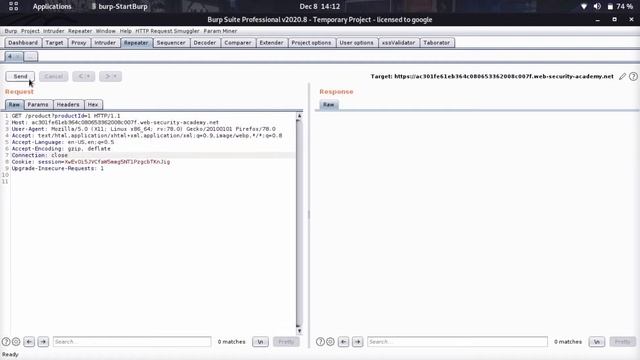This screenshot has width=640, height=360.
Task: Select the response Raw tab
Action: click(329, 105)
